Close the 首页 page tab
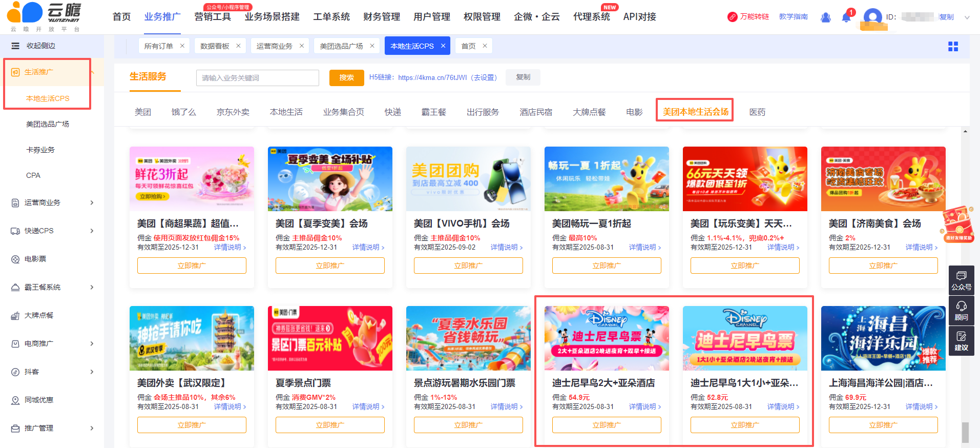980x448 pixels. (485, 46)
